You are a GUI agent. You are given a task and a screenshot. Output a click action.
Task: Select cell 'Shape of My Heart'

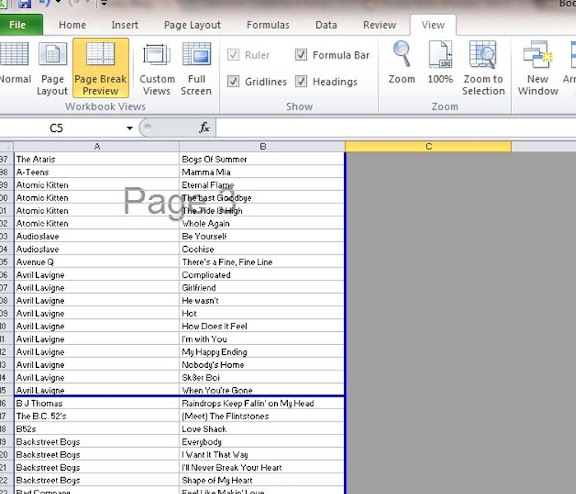click(262, 480)
